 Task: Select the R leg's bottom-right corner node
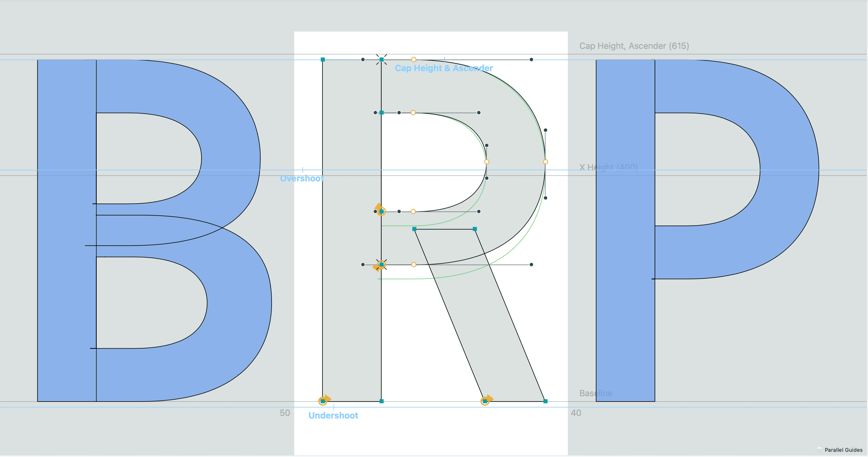pos(545,401)
